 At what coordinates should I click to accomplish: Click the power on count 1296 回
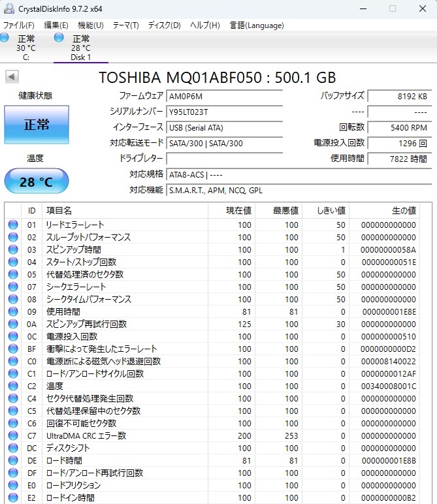pyautogui.click(x=399, y=144)
